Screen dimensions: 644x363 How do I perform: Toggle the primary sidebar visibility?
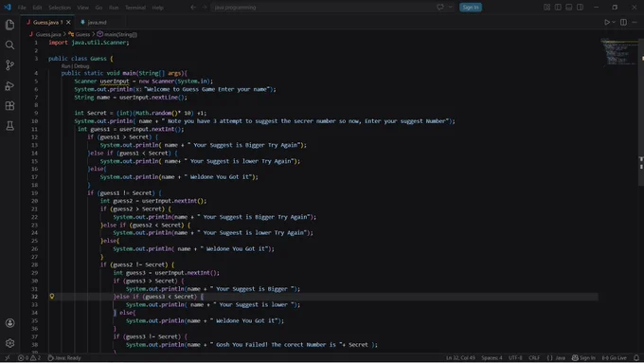[558, 7]
